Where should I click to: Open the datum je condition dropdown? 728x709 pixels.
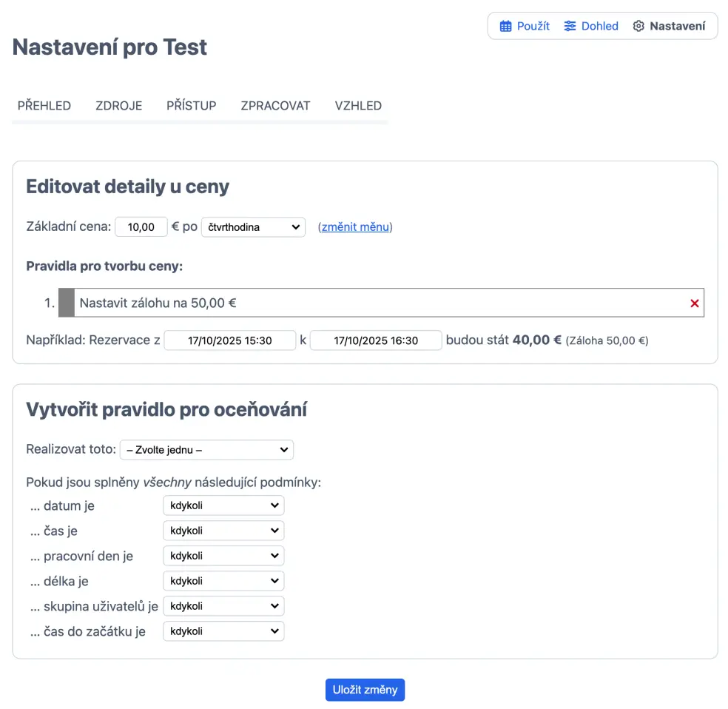coord(223,505)
